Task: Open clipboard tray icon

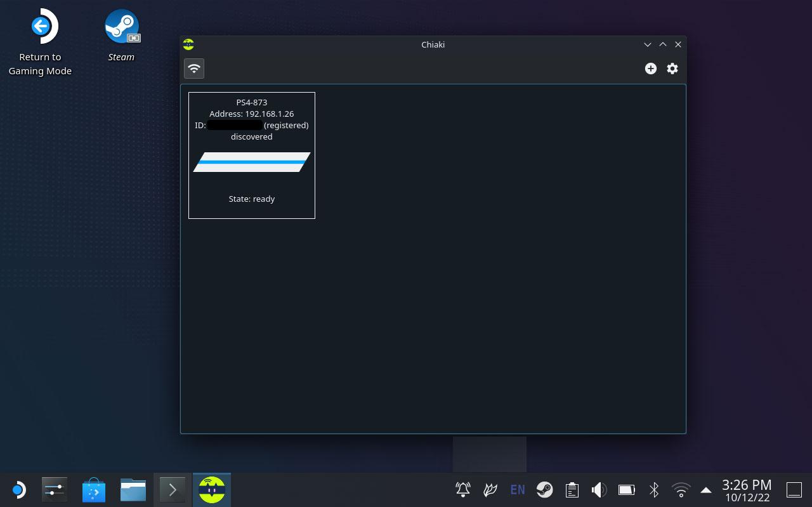Action: [572, 489]
